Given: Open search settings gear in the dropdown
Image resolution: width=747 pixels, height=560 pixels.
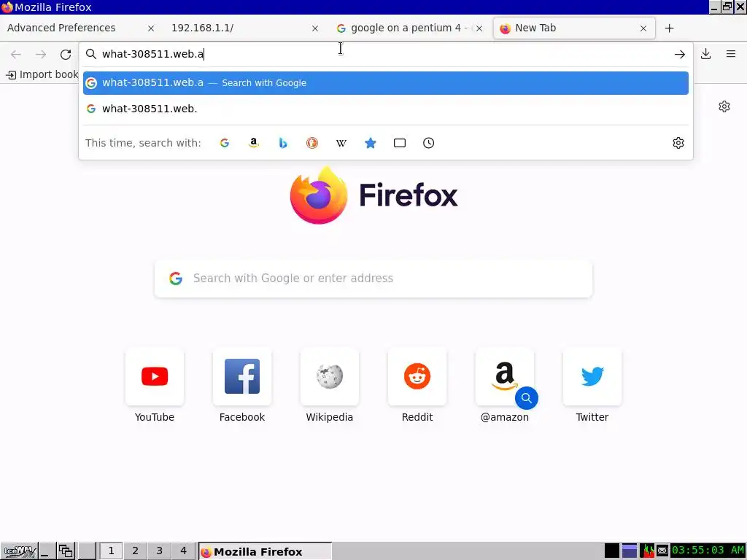Looking at the screenshot, I should (x=678, y=143).
